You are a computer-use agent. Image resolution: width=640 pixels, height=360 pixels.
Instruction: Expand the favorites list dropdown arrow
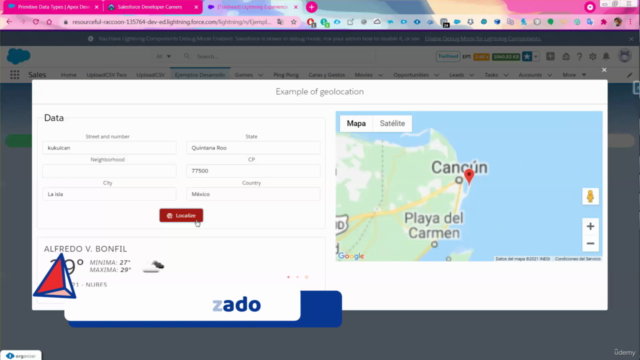[x=536, y=56]
